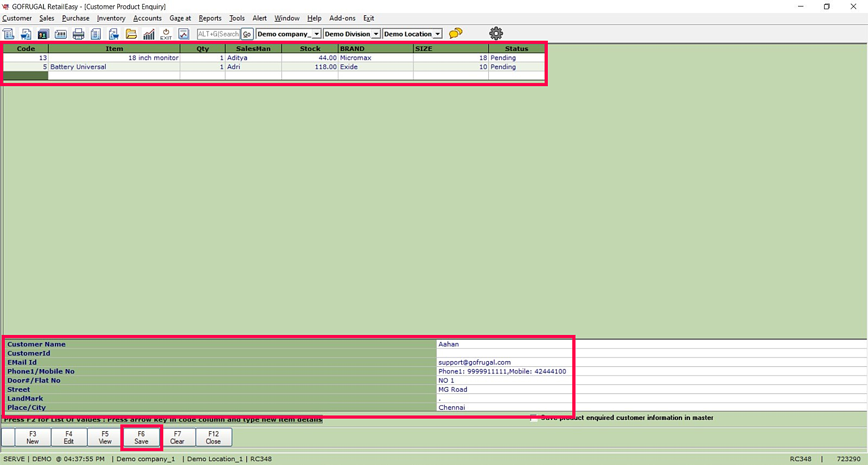Open the yellow chat bubbles icon
The image size is (868, 465).
tap(456, 34)
